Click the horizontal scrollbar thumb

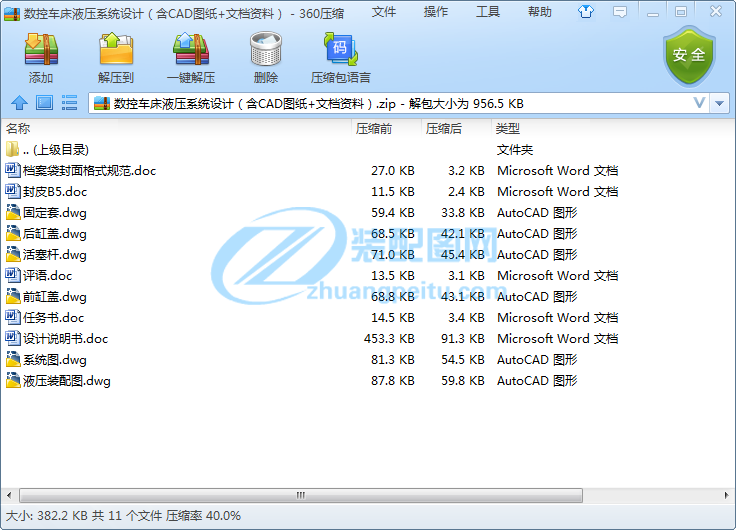pyautogui.click(x=301, y=495)
